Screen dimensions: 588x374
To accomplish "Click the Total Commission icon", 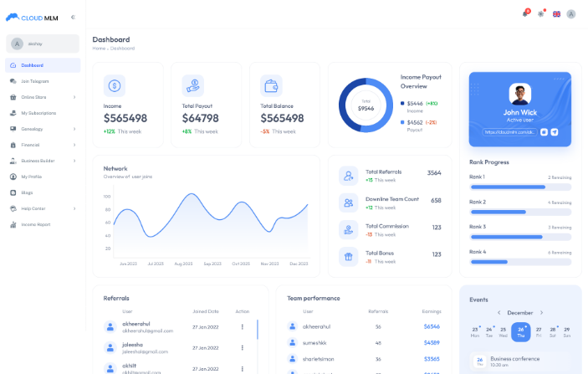I will 349,230.
